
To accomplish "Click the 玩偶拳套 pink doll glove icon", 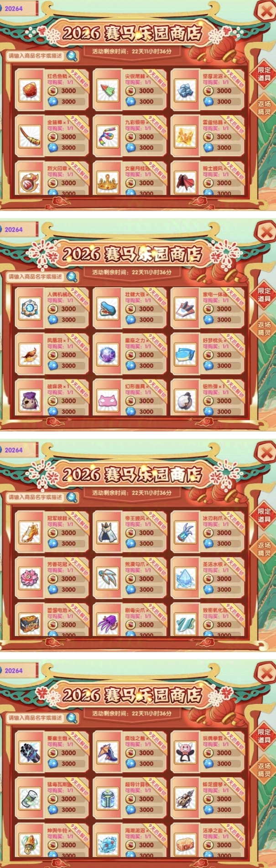I will pos(186,752).
